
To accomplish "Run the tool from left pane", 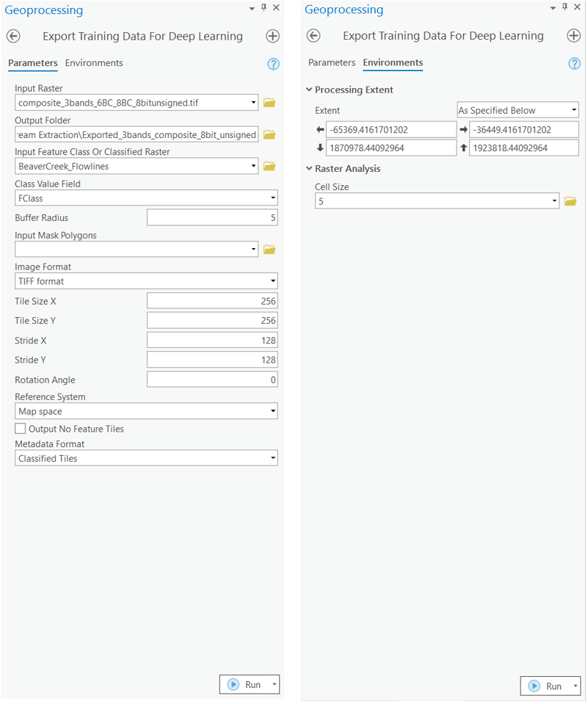I will coord(245,684).
